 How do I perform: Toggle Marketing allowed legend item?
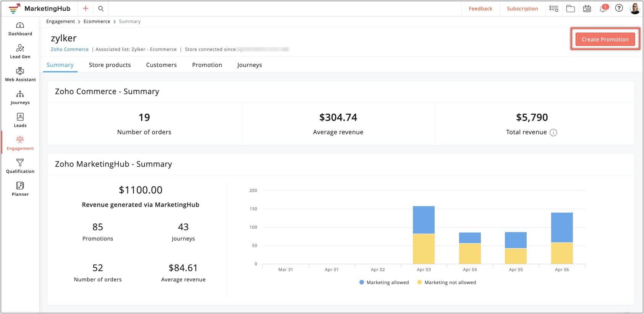(384, 283)
